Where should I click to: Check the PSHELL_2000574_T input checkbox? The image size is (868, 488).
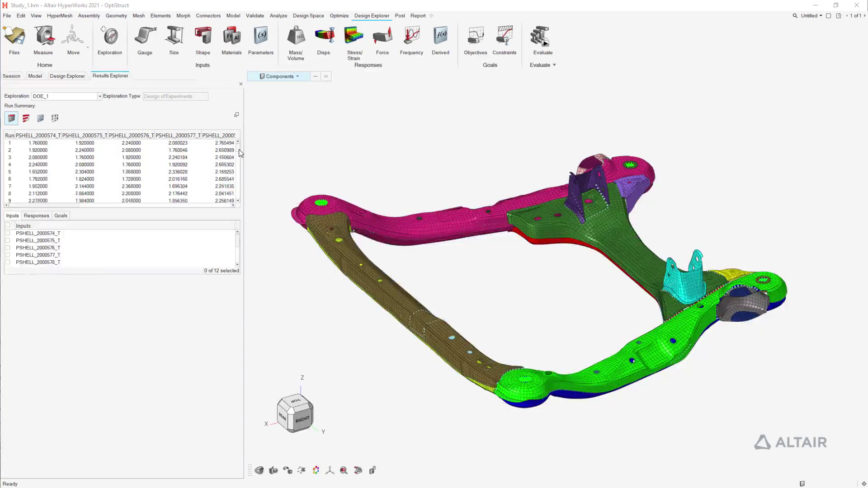tap(8, 233)
